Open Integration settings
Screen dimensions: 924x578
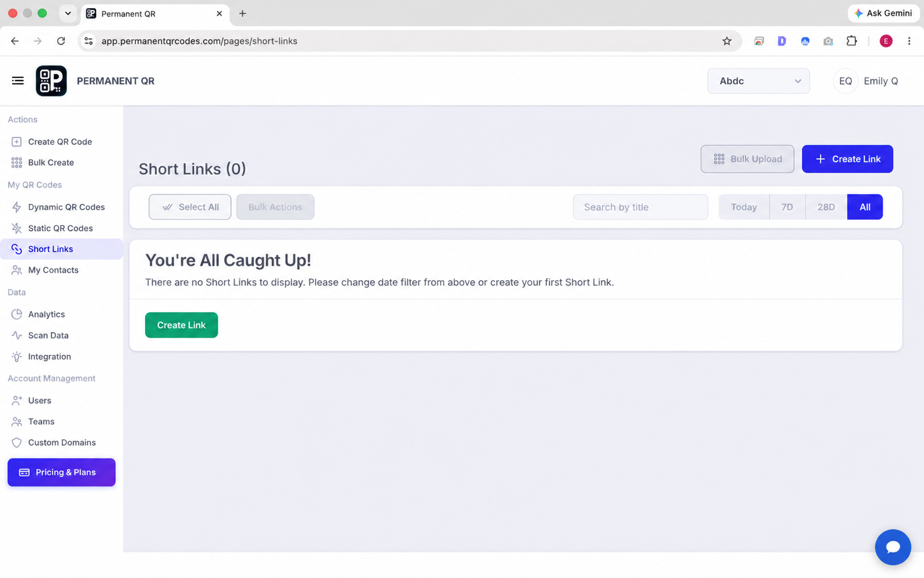(x=49, y=357)
